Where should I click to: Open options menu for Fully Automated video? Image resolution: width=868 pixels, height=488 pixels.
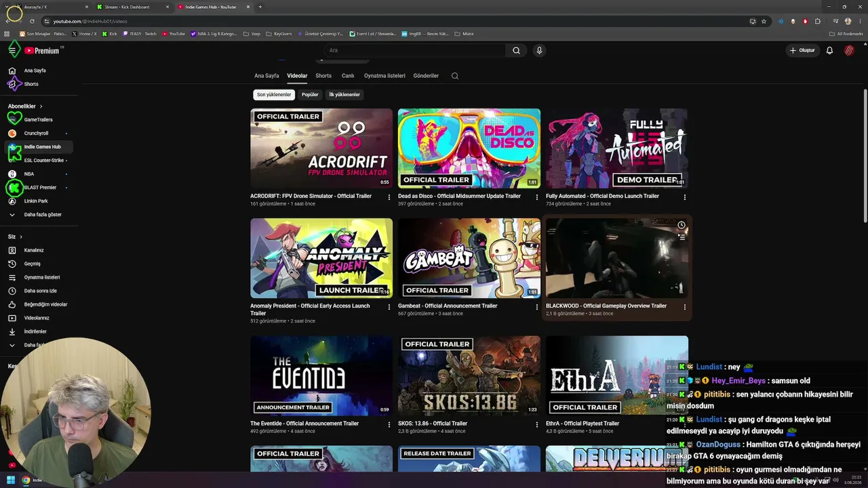pos(685,197)
